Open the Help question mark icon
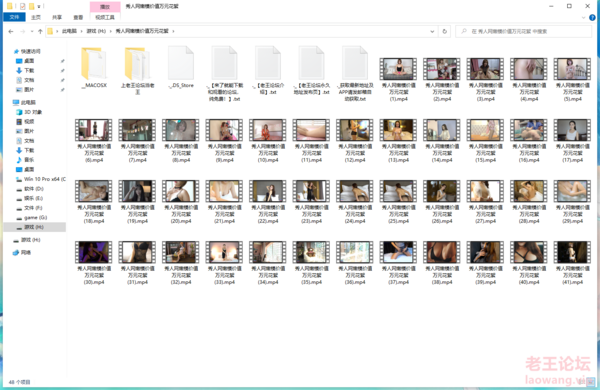The width and height of the screenshot is (600, 390). pyautogui.click(x=592, y=18)
